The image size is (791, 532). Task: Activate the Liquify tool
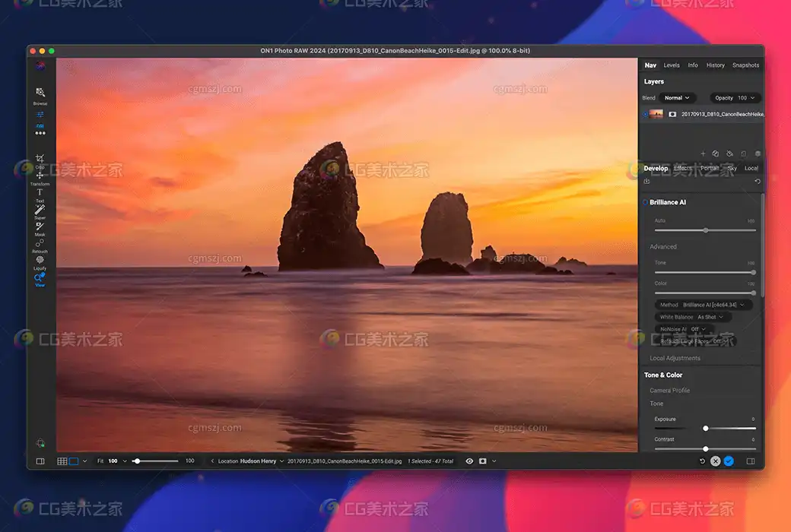pyautogui.click(x=40, y=261)
